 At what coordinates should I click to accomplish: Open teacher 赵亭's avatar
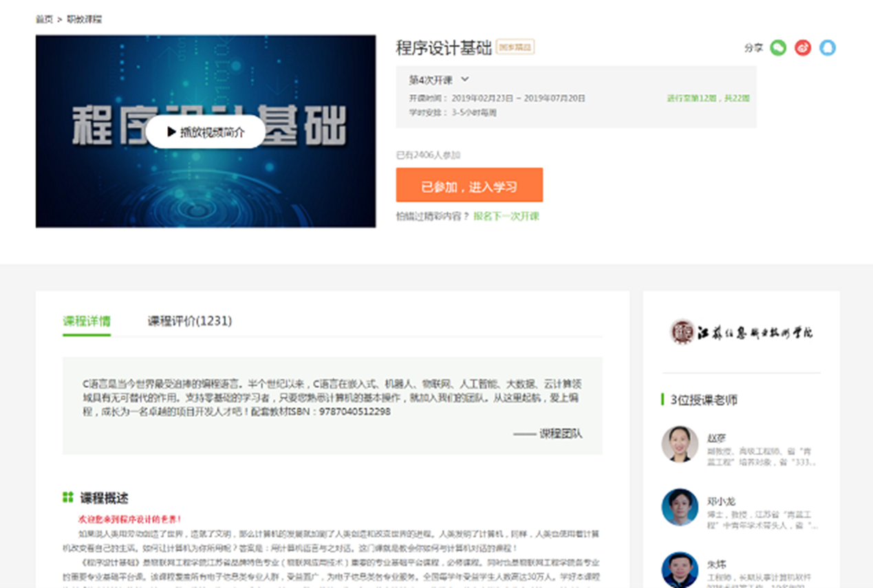coord(680,444)
